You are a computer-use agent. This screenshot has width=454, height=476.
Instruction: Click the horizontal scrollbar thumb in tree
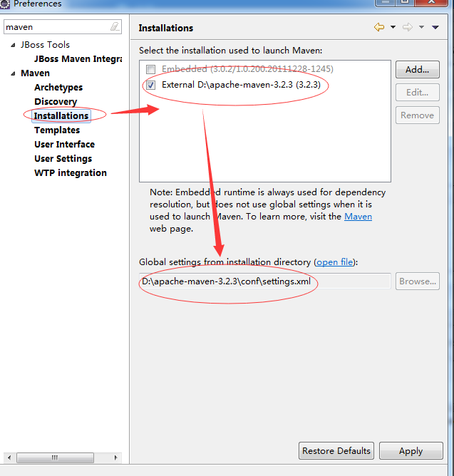click(55, 457)
